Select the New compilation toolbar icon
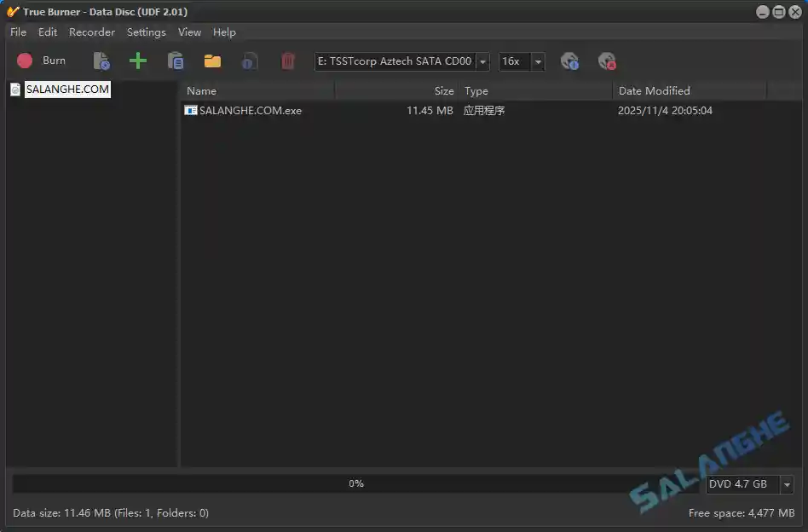This screenshot has width=808, height=532. [x=101, y=61]
